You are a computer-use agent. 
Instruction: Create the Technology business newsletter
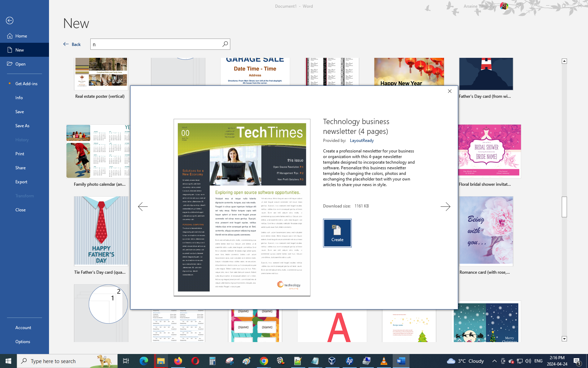[x=337, y=233]
